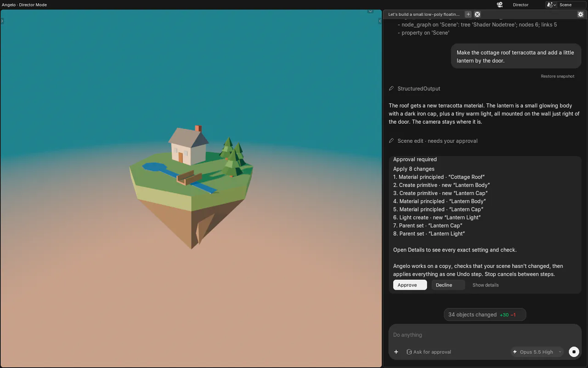This screenshot has width=588, height=368.
Task: Click change 4 Material principled "Lantern Body"
Action: pos(439,201)
